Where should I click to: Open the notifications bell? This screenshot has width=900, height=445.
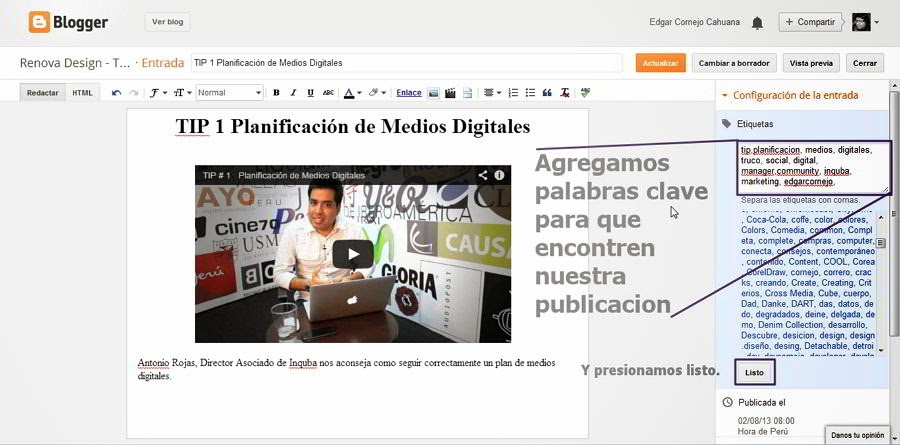coord(758,23)
